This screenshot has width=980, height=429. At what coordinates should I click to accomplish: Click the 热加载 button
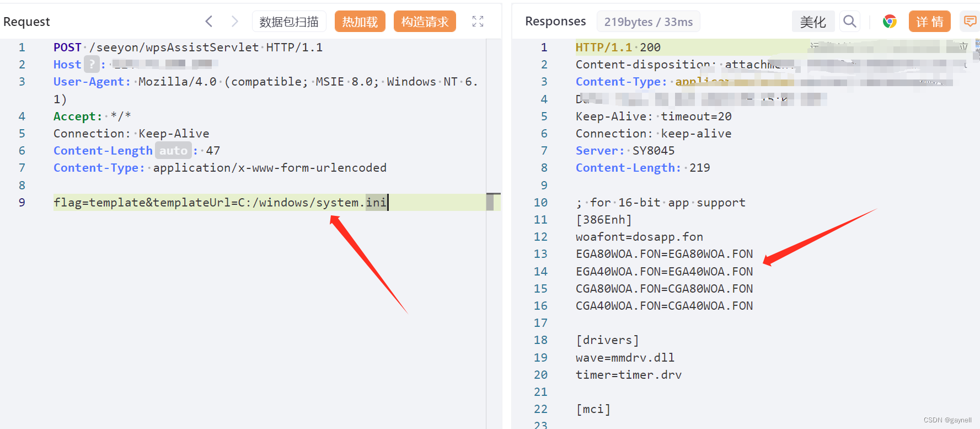coord(360,22)
